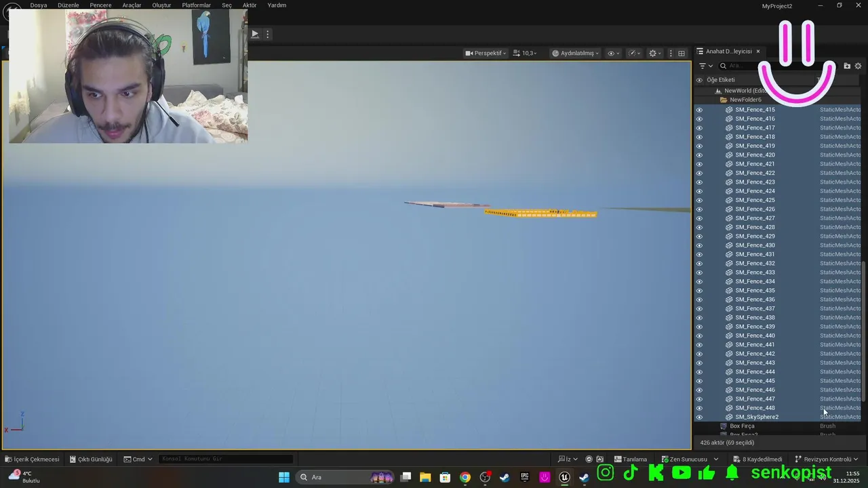This screenshot has width=868, height=488.
Task: Hide SM_Fence_448 via eye icon
Action: 699,408
